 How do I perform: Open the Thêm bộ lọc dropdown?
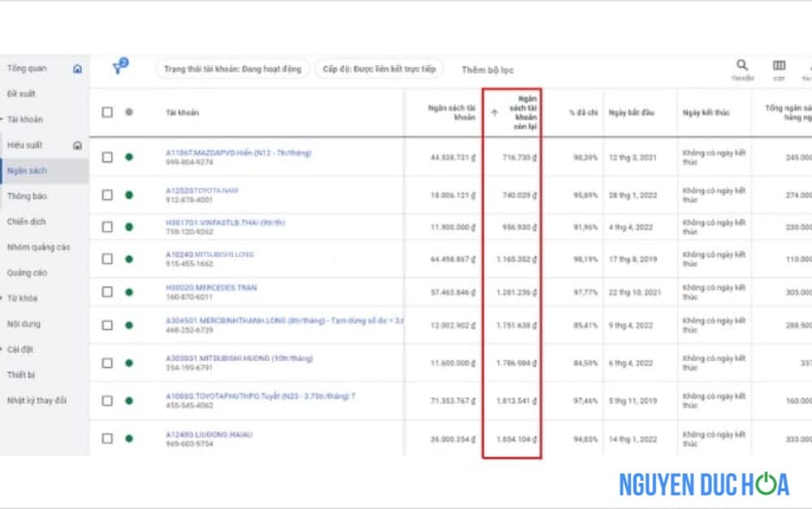488,70
